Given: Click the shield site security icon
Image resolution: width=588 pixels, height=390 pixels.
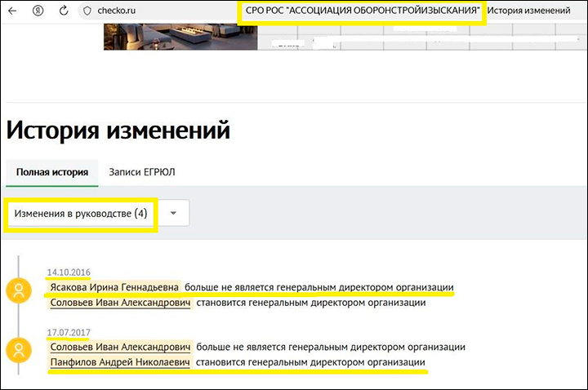Looking at the screenshot, I should pyautogui.click(x=88, y=11).
